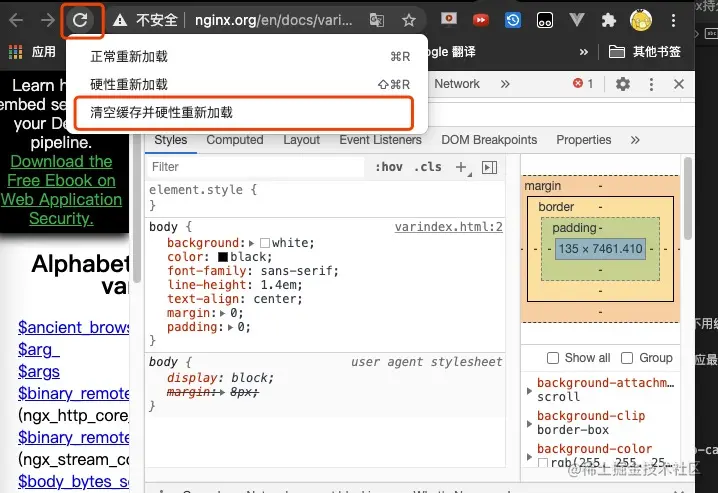Toggle the :hov element state button

point(389,167)
